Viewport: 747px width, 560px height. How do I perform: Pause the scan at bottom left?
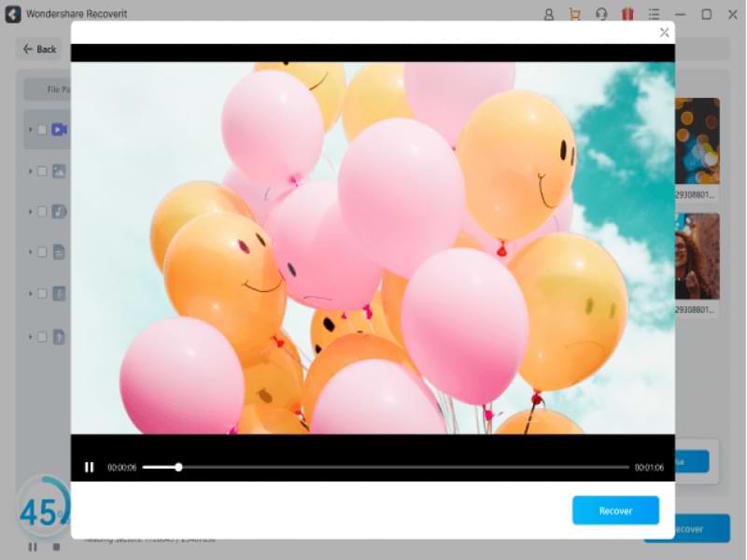point(33,547)
